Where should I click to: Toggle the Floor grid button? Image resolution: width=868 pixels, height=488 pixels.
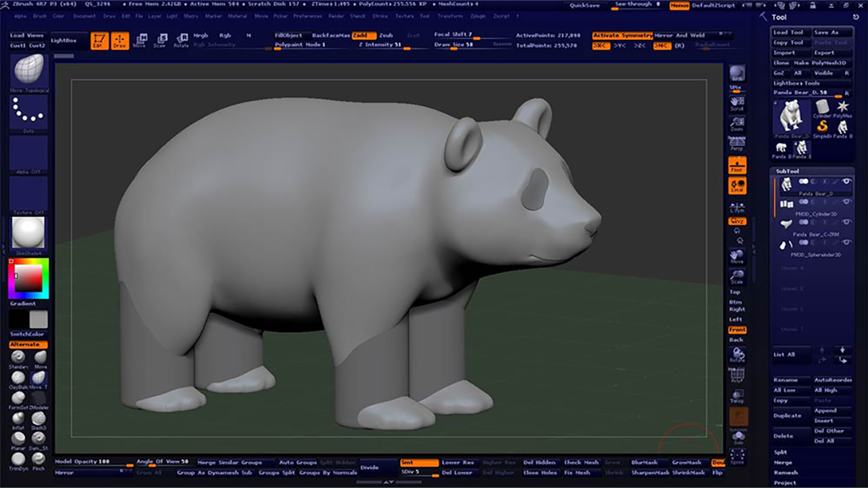pyautogui.click(x=736, y=165)
